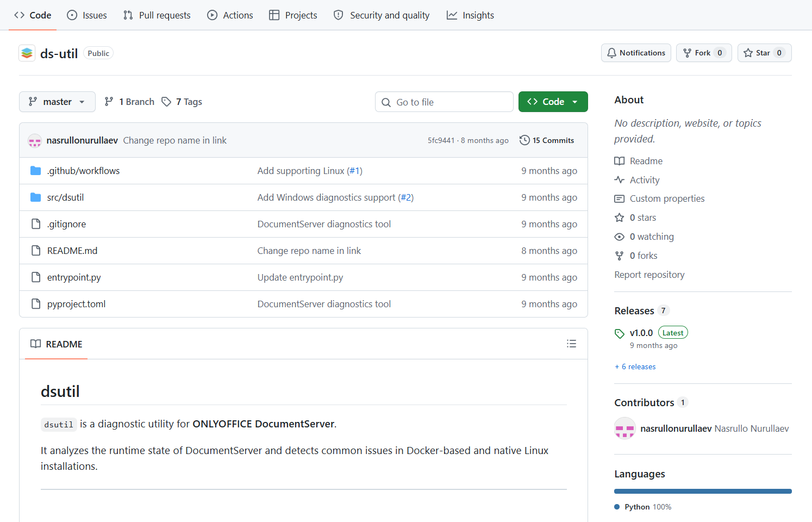Click the dsutil README heading
Screen dimensions: 812x522
(x=60, y=391)
